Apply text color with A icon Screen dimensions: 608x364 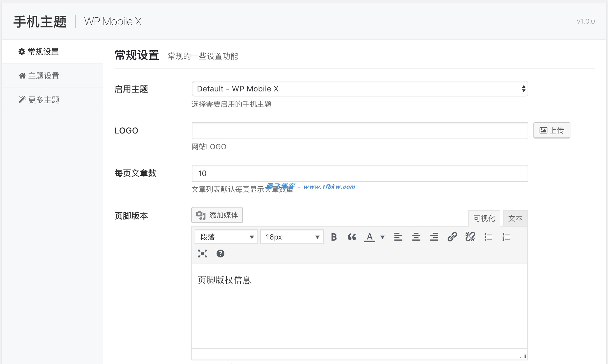(x=370, y=237)
